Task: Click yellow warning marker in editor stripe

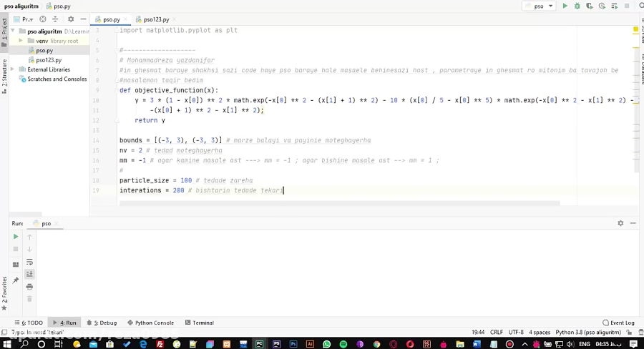Action: [x=635, y=30]
